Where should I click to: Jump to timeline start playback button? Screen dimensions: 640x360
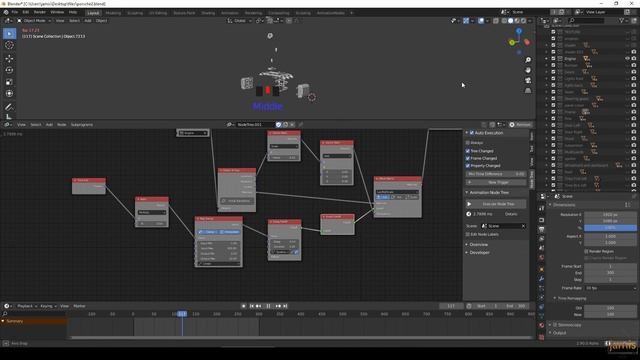coord(251,306)
